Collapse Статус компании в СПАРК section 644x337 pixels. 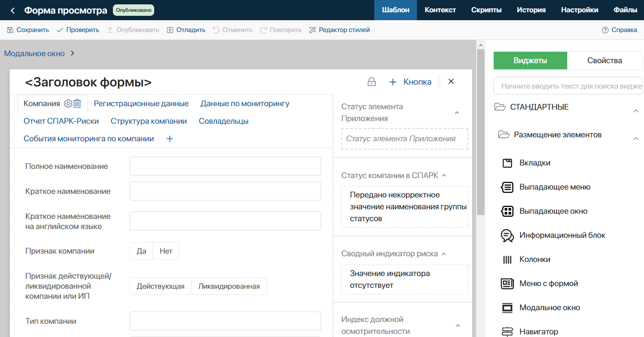coord(444,176)
